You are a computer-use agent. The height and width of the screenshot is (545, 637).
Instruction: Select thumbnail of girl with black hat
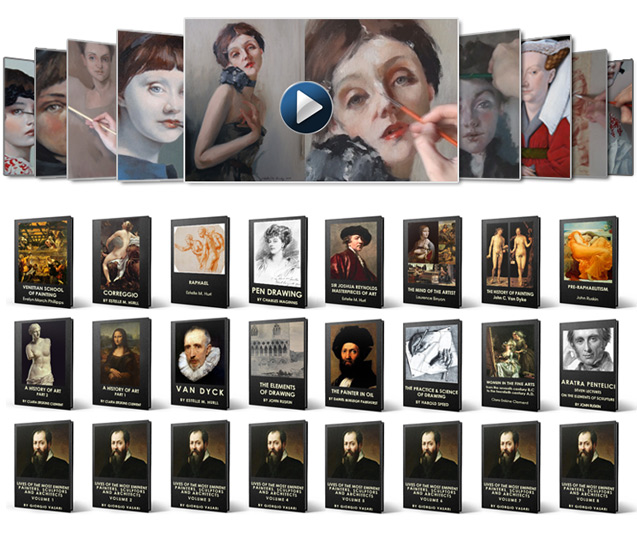19,117
